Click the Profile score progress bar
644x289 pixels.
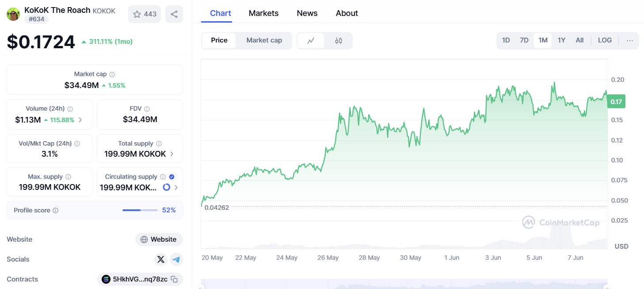[140, 210]
